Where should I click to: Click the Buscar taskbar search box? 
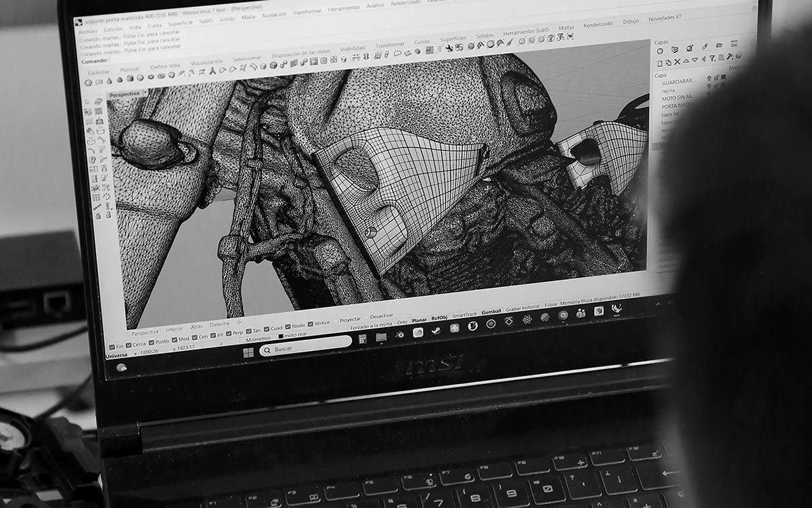(306, 346)
